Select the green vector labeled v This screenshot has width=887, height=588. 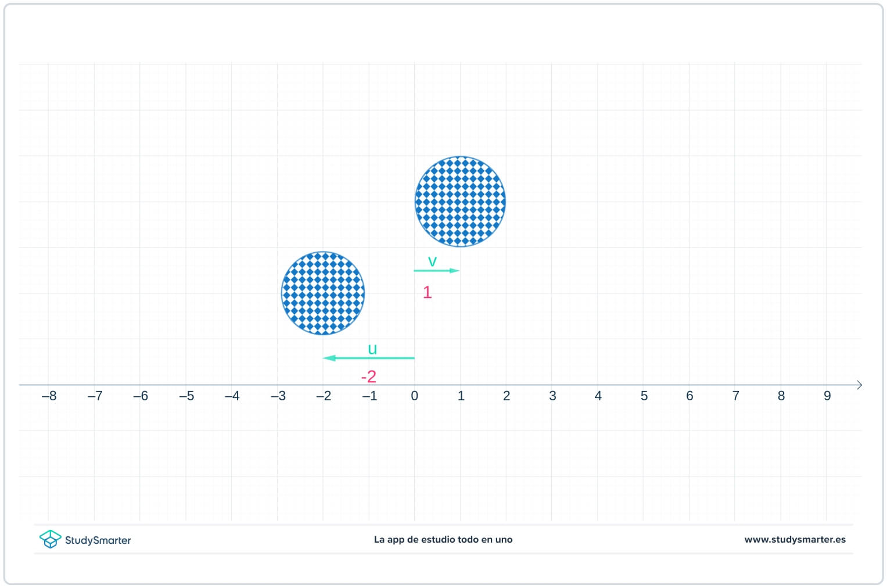(436, 270)
